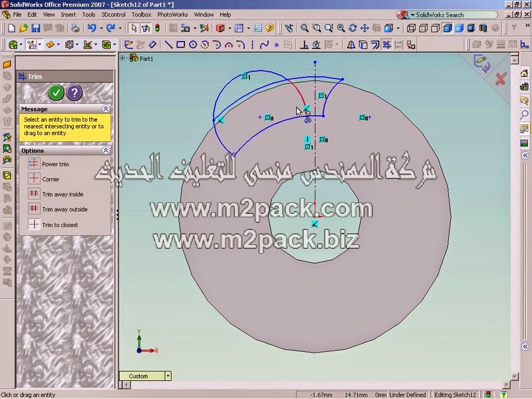Image resolution: width=532 pixels, height=399 pixels.
Task: Click the horizontal scrollbar left arrow
Action: 126,385
